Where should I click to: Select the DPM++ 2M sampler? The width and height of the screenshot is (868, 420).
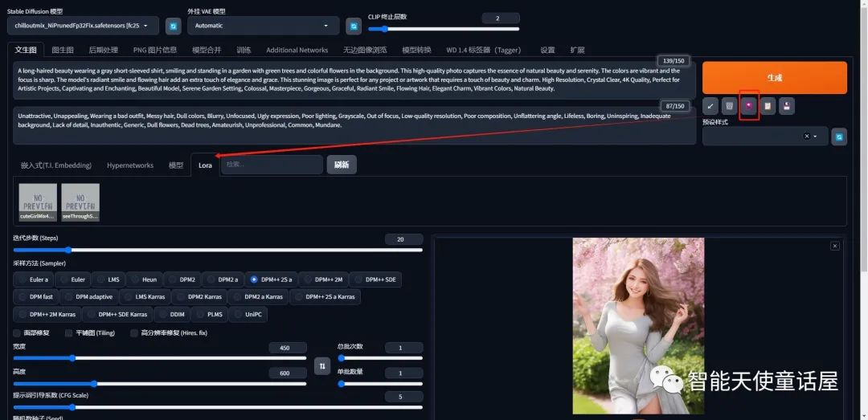click(324, 279)
